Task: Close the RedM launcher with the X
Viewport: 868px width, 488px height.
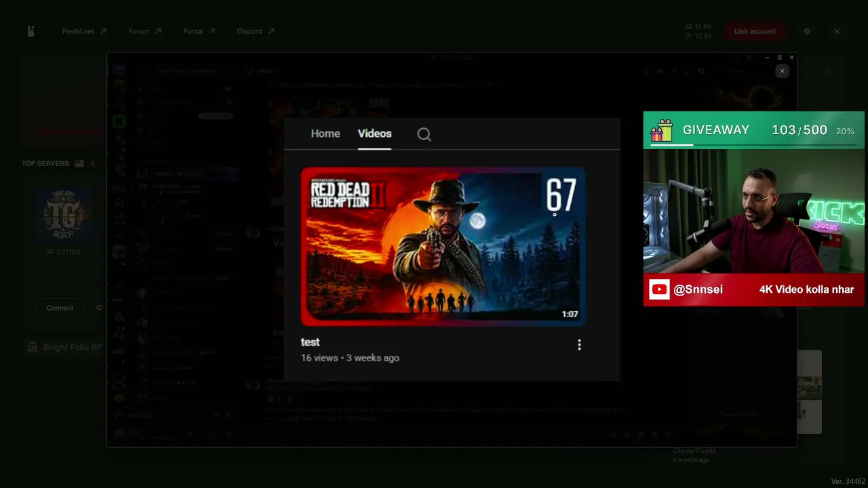Action: click(x=837, y=31)
